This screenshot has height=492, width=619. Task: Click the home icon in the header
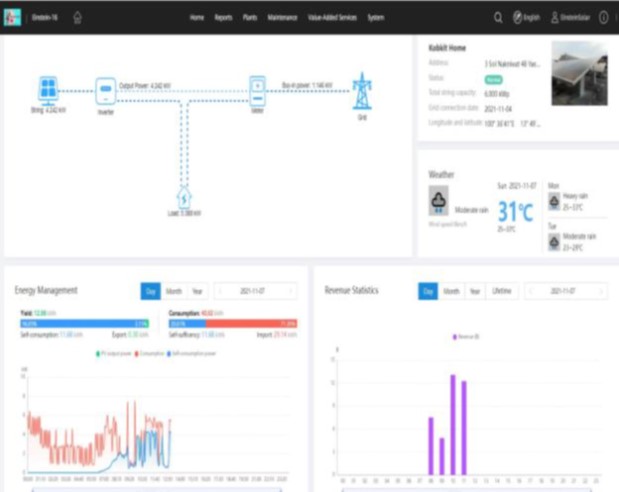pos(78,17)
